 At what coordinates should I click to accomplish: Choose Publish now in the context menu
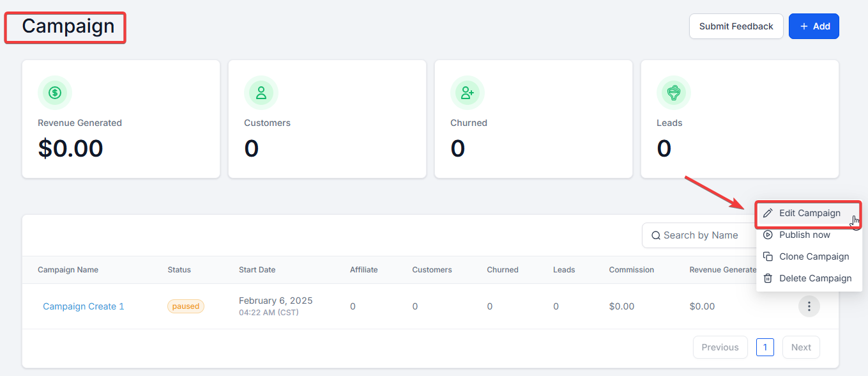805,235
